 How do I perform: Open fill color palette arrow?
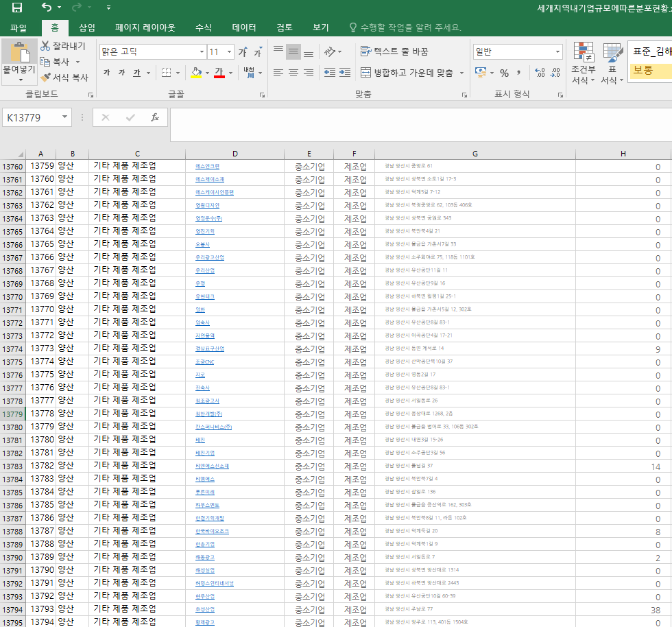pos(207,73)
